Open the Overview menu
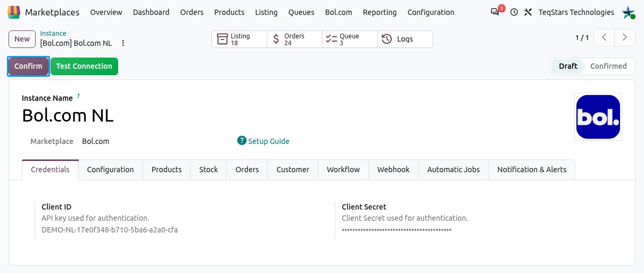Image resolution: width=644 pixels, height=273 pixels. click(x=106, y=12)
